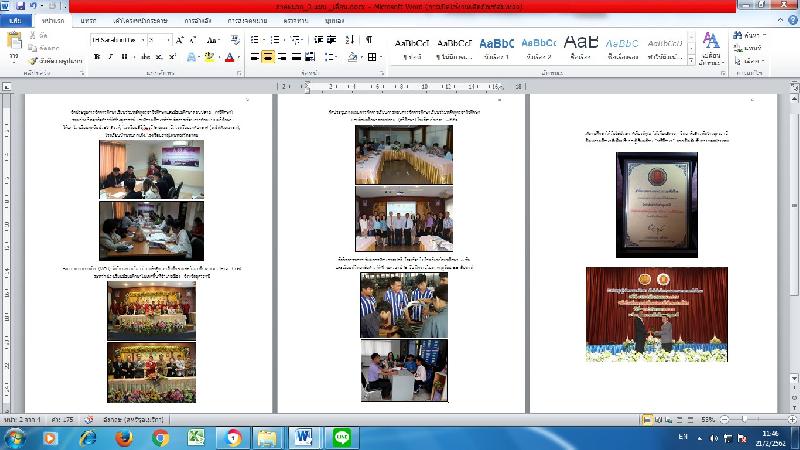The image size is (800, 450).
Task: Align text right
Action: [x=282, y=57]
